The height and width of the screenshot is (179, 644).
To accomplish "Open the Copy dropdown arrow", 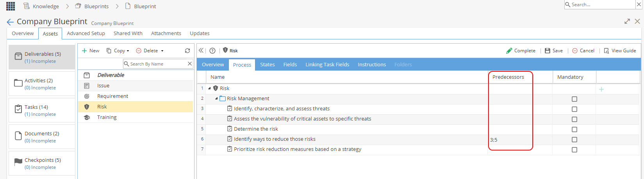I will coord(128,51).
